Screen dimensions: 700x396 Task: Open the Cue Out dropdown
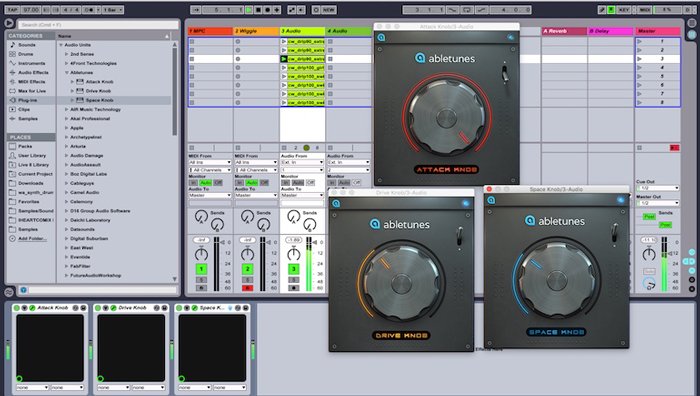(x=658, y=188)
